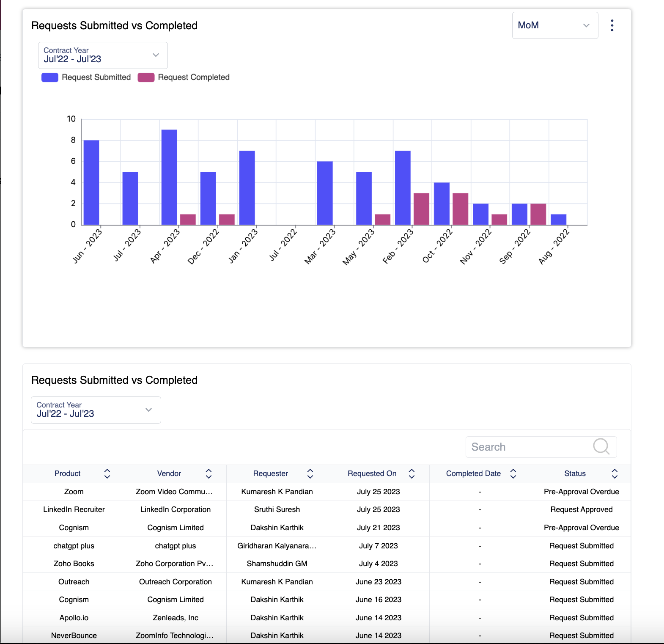The image size is (664, 644).
Task: Click the NeverBounce product cell
Action: (x=74, y=636)
